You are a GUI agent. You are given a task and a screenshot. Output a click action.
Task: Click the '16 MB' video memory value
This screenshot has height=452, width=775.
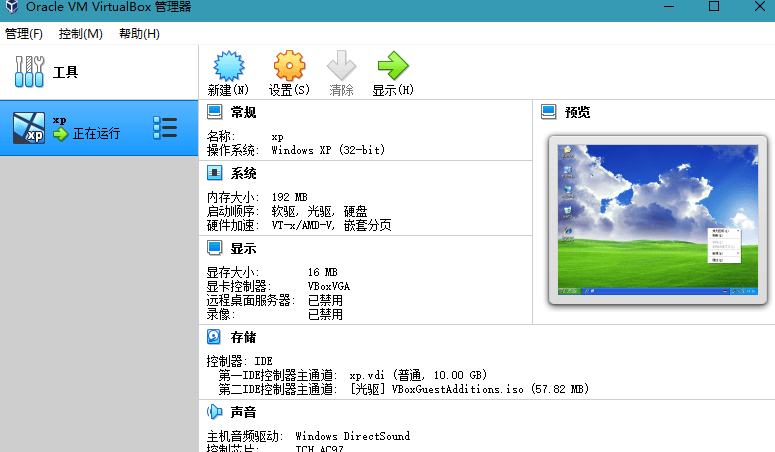coord(323,272)
